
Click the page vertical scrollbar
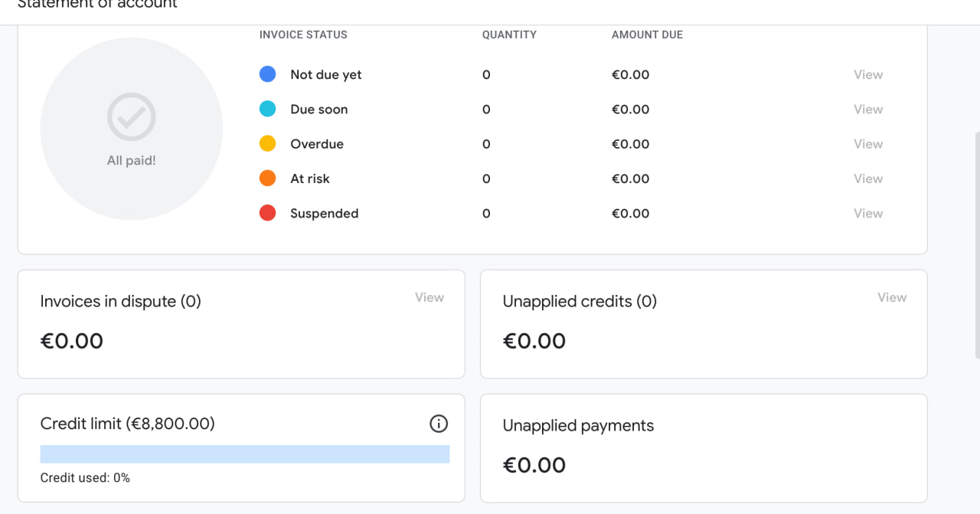click(x=977, y=245)
